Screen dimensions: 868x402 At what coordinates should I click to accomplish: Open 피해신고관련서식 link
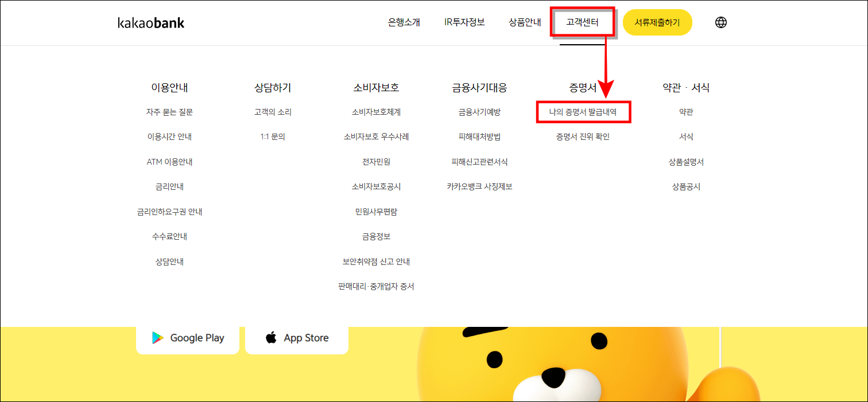coord(479,162)
